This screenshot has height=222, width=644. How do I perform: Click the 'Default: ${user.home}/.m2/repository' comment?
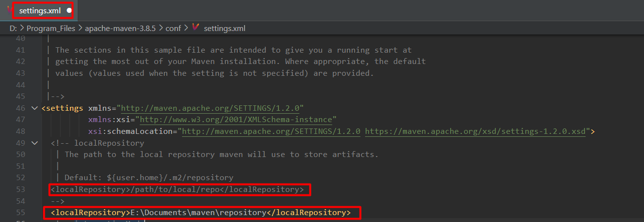point(149,178)
